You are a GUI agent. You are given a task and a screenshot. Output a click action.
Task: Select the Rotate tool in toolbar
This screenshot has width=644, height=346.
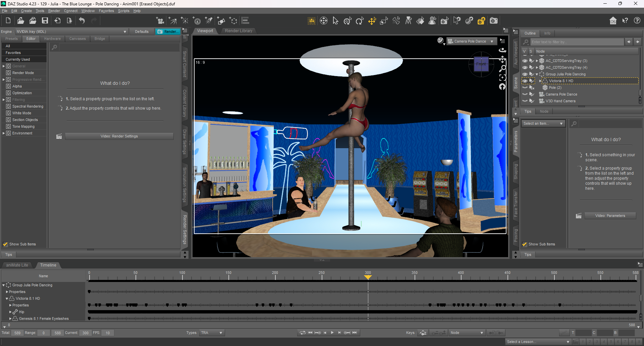360,21
